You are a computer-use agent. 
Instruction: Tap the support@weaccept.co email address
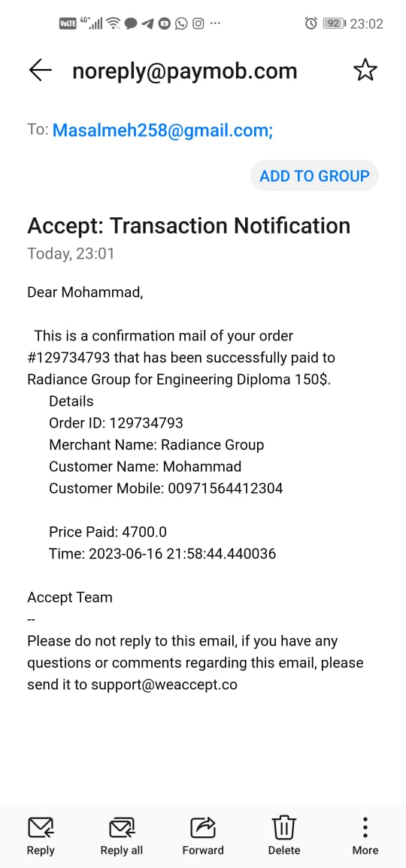(x=165, y=684)
